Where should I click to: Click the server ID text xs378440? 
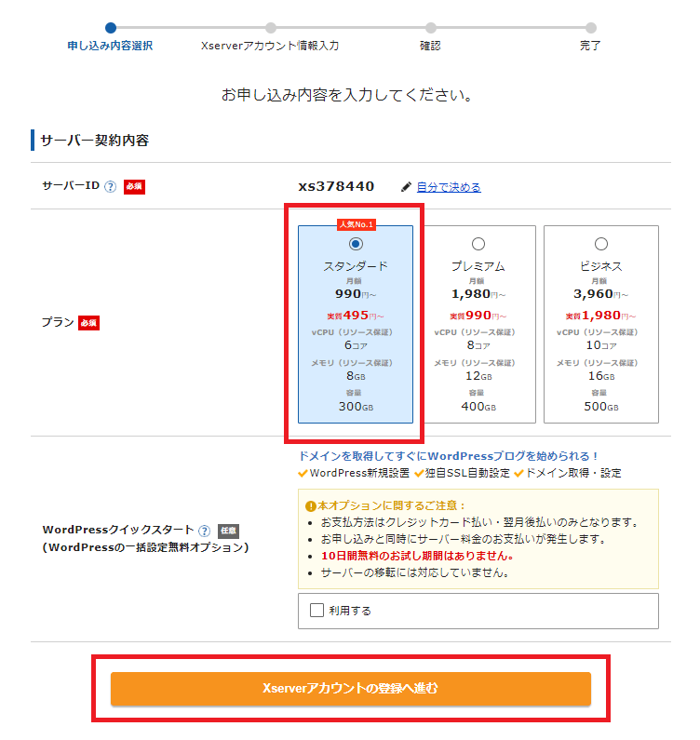click(x=336, y=186)
